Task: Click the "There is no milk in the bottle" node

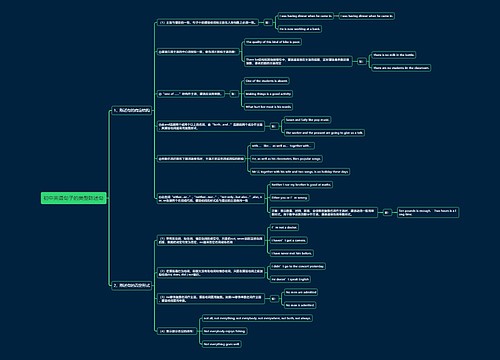Action: point(394,55)
